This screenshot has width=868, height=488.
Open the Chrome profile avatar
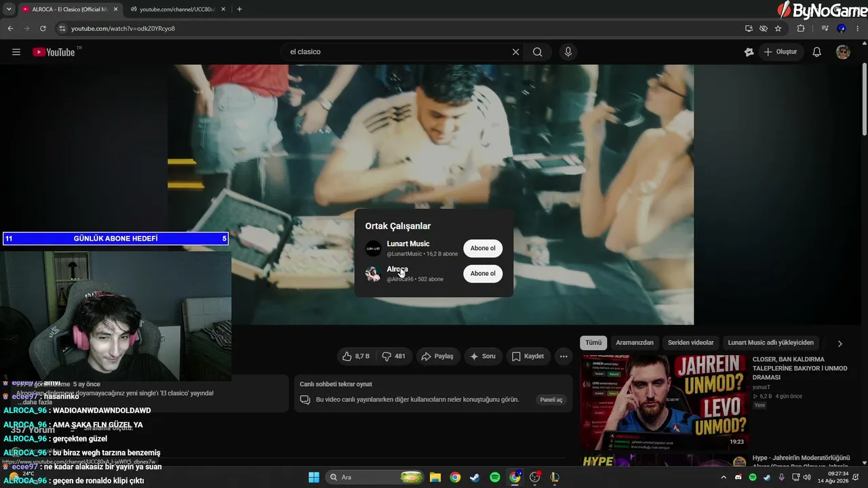pyautogui.click(x=841, y=28)
